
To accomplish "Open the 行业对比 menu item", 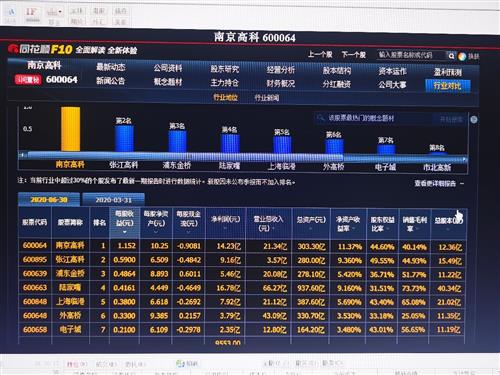I will (x=447, y=86).
